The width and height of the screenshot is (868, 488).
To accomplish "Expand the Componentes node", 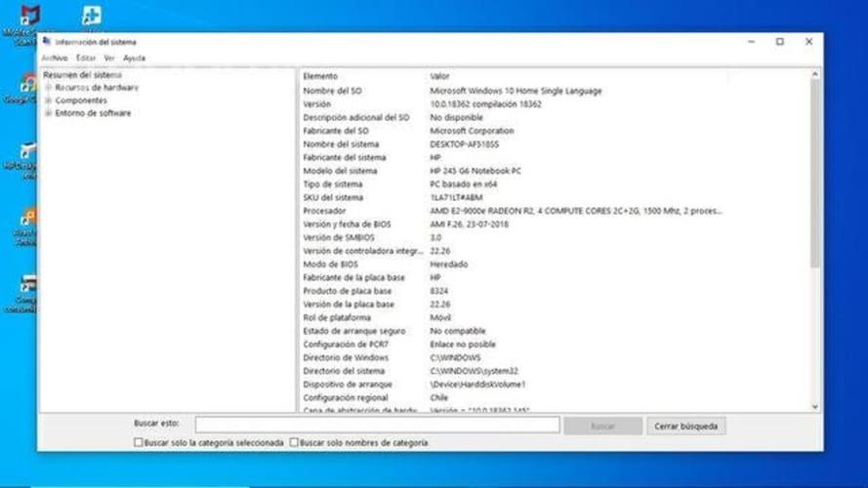I will pos(49,101).
